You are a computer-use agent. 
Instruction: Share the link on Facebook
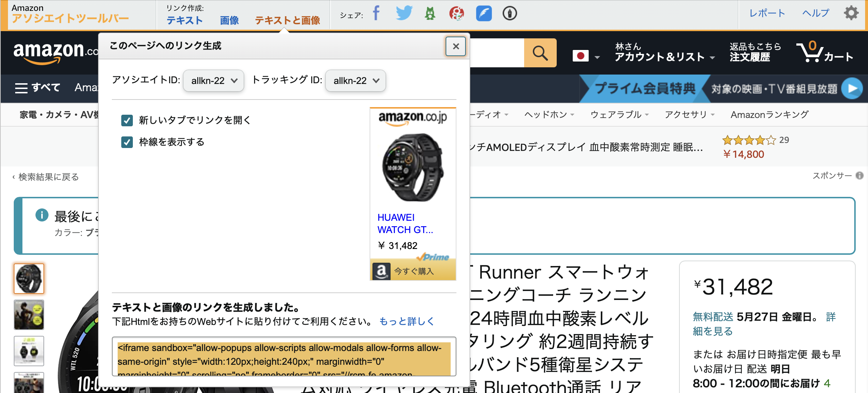(376, 13)
